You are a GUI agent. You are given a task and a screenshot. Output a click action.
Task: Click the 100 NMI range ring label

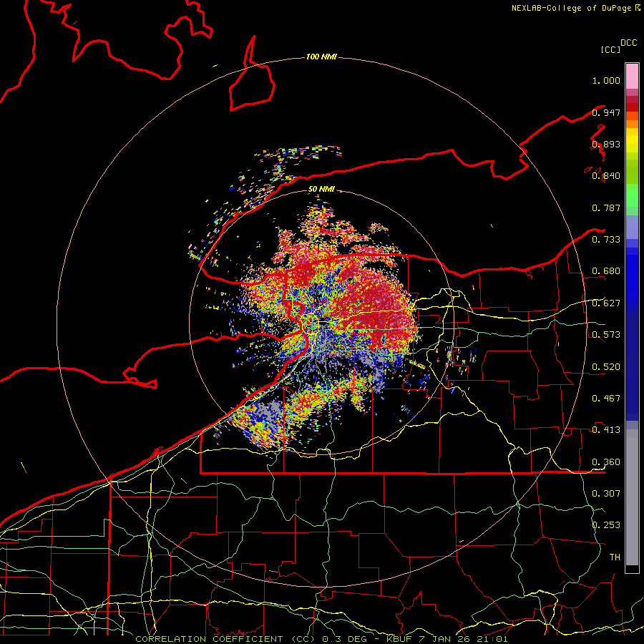coord(321,57)
